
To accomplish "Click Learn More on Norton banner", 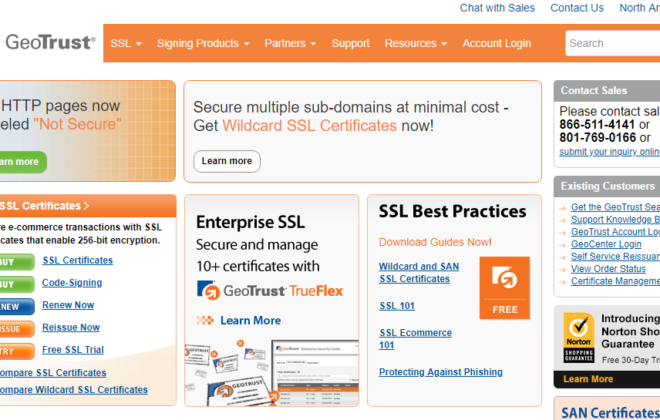I will point(588,379).
